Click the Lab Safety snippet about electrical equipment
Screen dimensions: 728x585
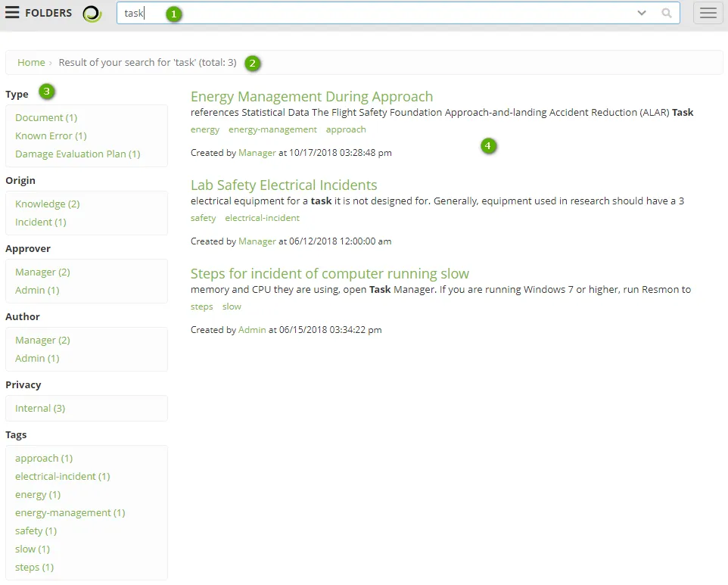pyautogui.click(x=437, y=201)
